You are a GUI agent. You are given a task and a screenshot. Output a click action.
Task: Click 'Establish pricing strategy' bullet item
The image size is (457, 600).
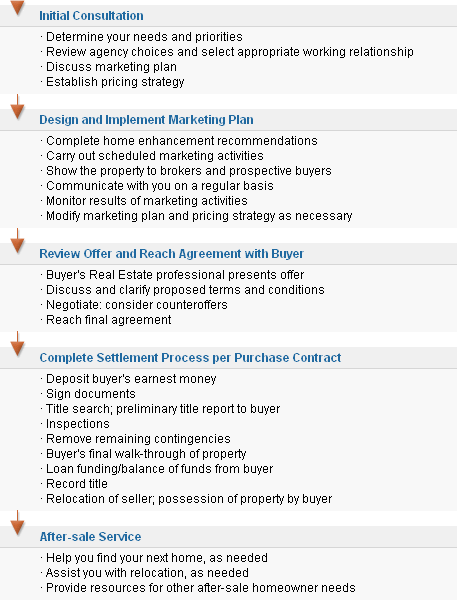click(115, 82)
